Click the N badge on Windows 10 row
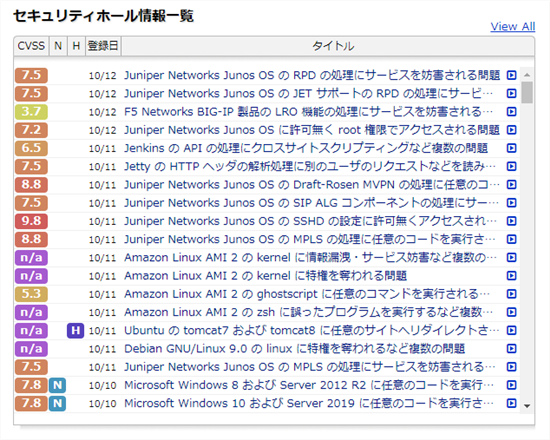Viewport: 550px width, 440px height. pyautogui.click(x=58, y=404)
